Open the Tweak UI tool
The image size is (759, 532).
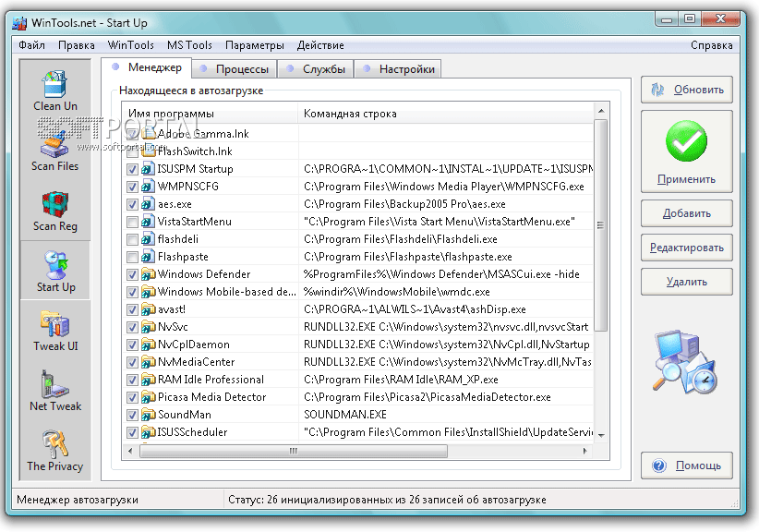click(x=55, y=331)
